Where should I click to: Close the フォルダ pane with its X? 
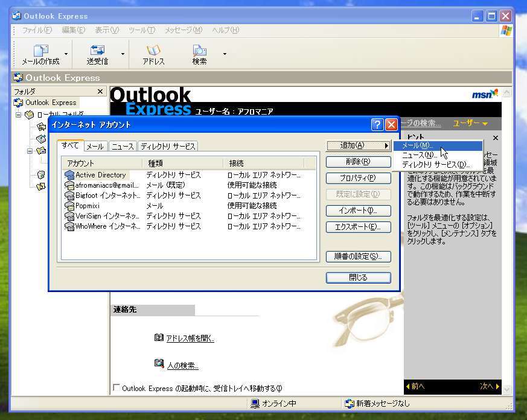(100, 91)
